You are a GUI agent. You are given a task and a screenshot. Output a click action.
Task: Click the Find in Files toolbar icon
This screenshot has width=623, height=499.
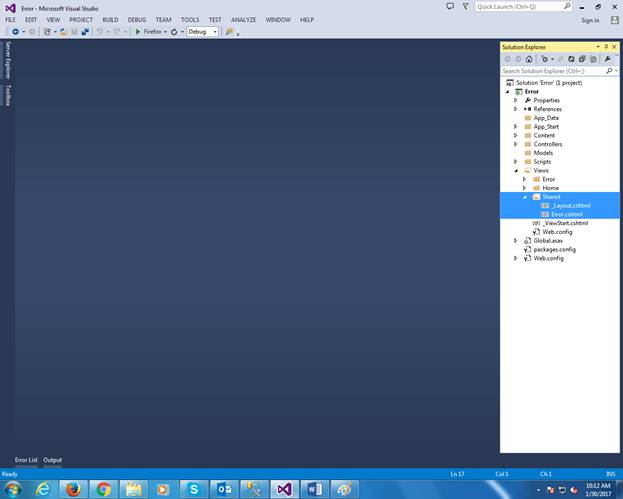coord(229,32)
